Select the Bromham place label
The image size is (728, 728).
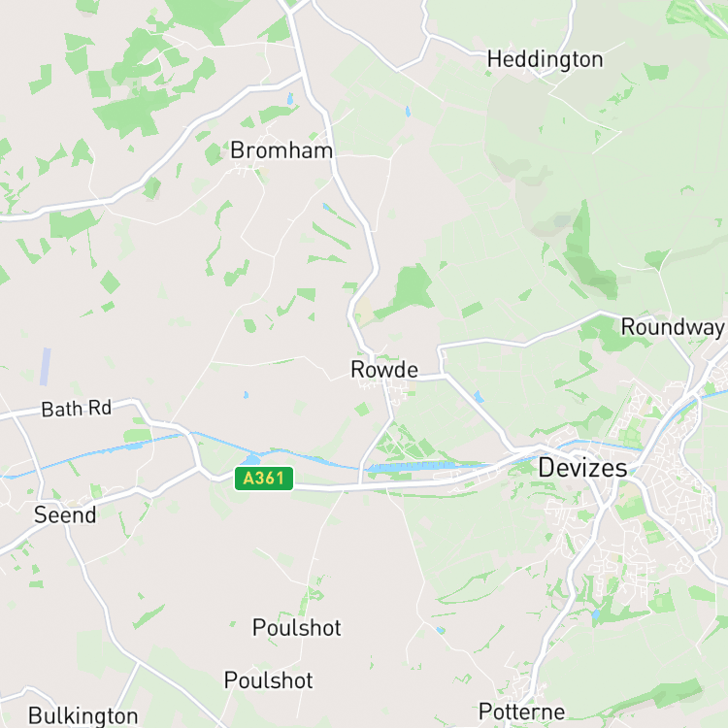pyautogui.click(x=281, y=150)
